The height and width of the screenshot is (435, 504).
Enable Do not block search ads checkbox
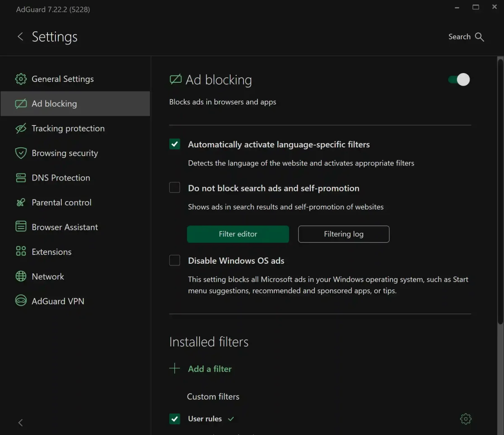pos(174,187)
